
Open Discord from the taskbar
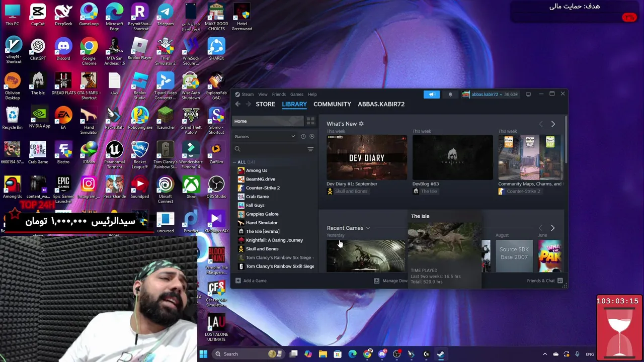382,354
